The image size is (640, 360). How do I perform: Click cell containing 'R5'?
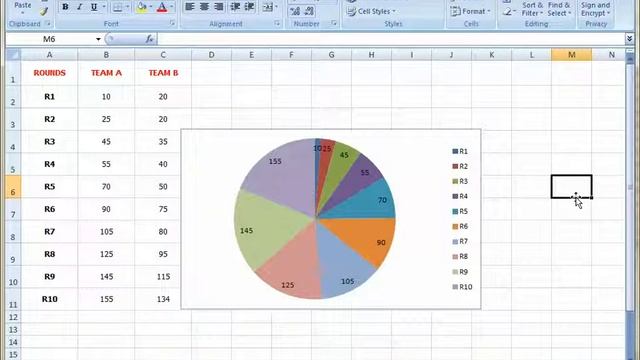pos(49,187)
